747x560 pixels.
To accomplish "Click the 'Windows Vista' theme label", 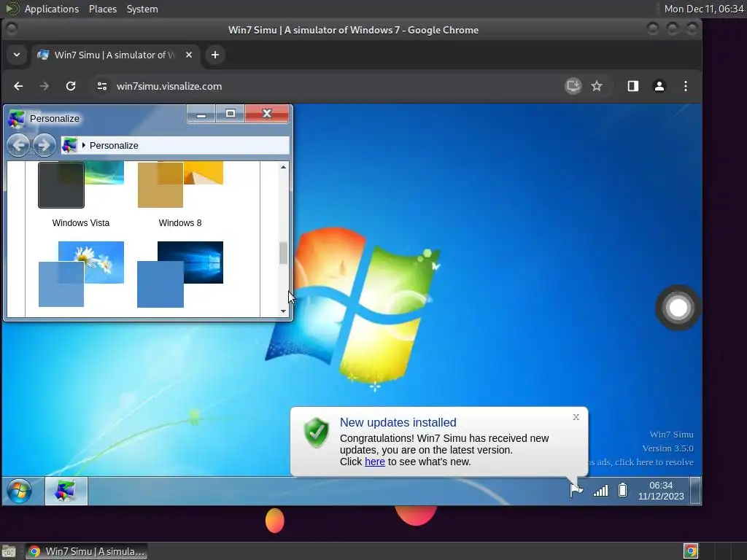I will pos(80,223).
